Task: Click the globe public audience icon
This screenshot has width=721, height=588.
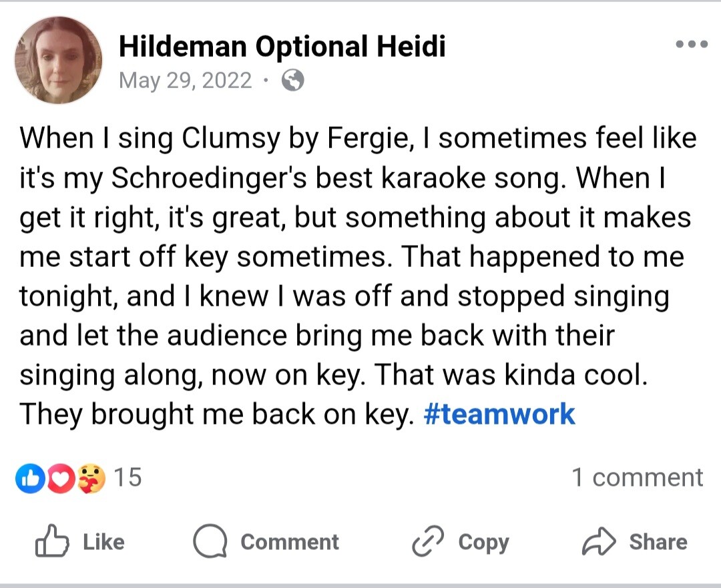Action: pyautogui.click(x=292, y=81)
